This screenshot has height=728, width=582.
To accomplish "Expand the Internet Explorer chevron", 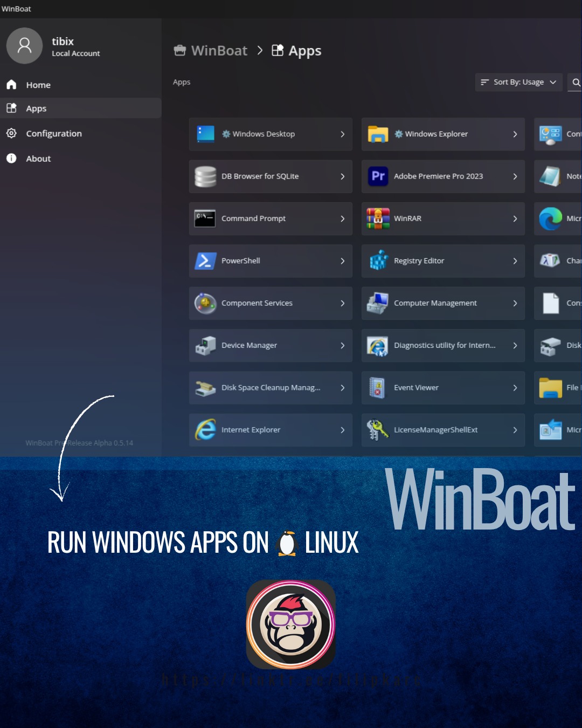I will pos(343,430).
